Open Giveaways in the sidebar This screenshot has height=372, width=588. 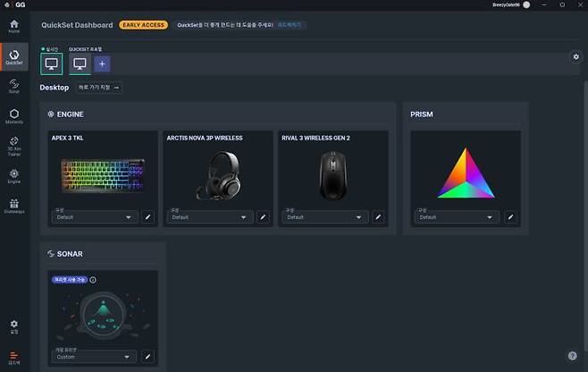pos(14,207)
